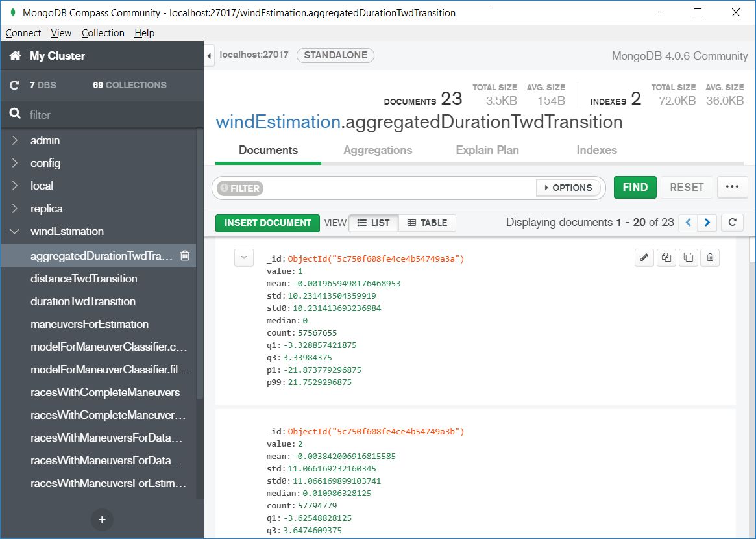Click the median value 0.010986328125

click(x=337, y=493)
